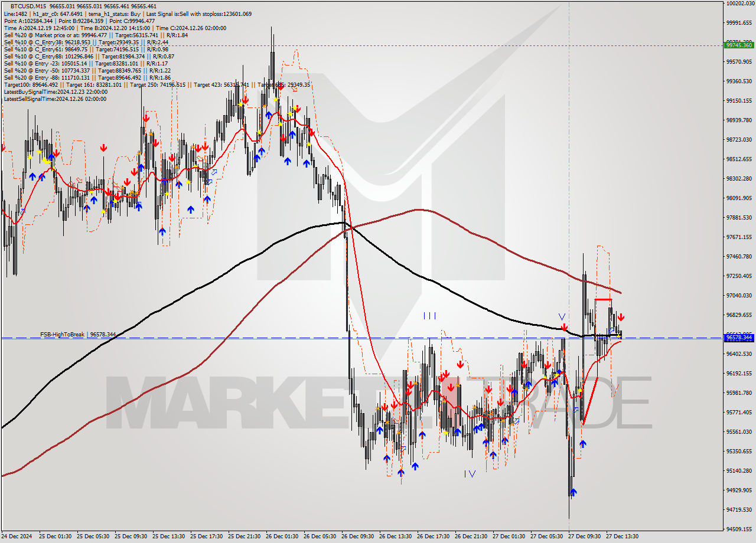The height and width of the screenshot is (543, 756).
Task: Click the 97671.155 price axis label
Action: (741, 237)
